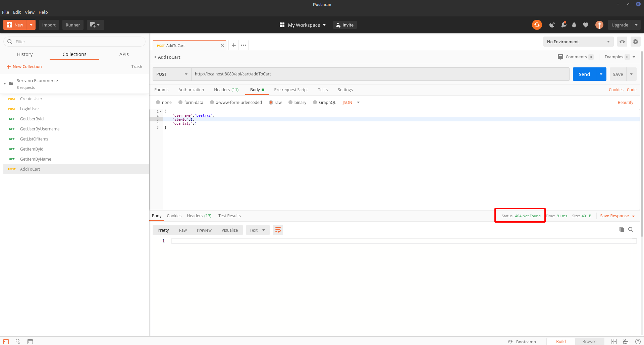Open Bootcamp from status bar

pos(522,342)
